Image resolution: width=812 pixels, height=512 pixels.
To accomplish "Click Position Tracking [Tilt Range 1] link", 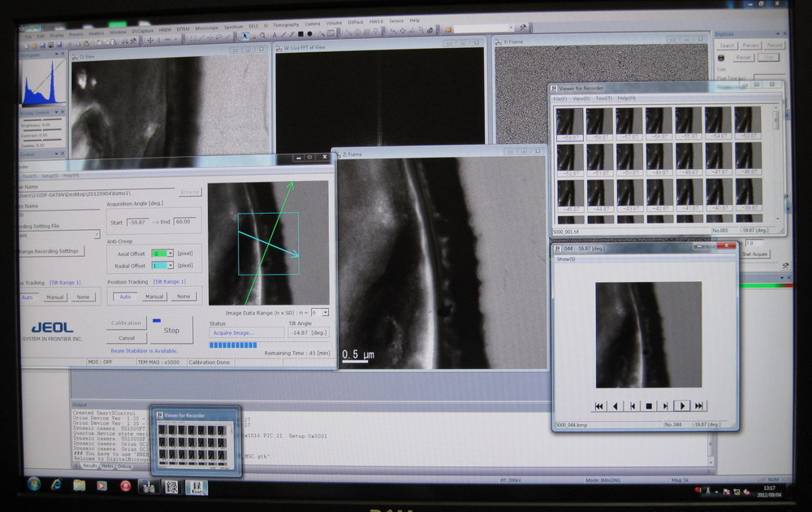I will click(x=170, y=282).
